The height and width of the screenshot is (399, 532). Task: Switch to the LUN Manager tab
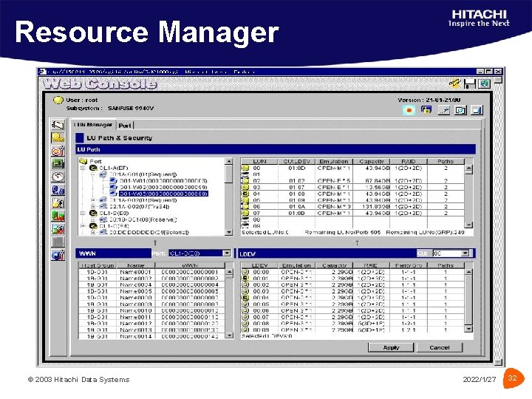[x=93, y=125]
